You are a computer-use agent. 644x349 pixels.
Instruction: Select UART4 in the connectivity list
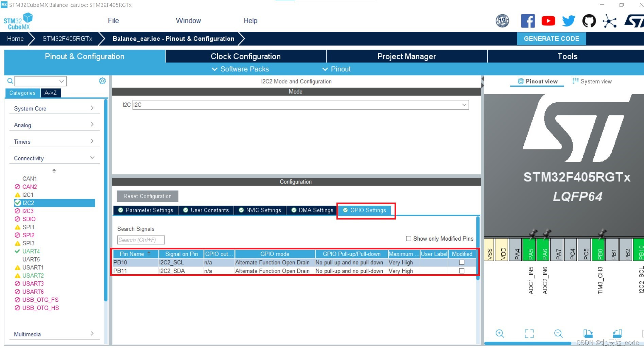(31, 251)
